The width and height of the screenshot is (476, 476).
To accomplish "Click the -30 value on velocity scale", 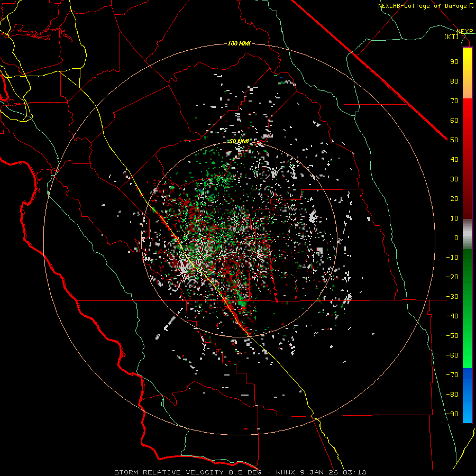I will [452, 297].
